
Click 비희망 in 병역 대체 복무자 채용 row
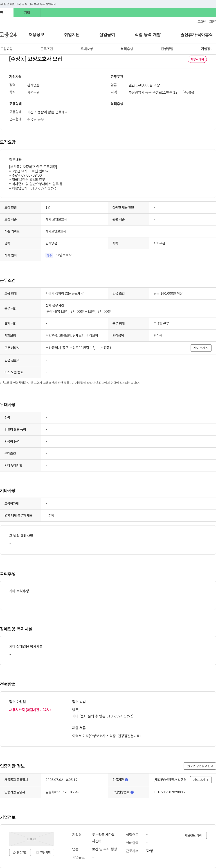pos(50,516)
